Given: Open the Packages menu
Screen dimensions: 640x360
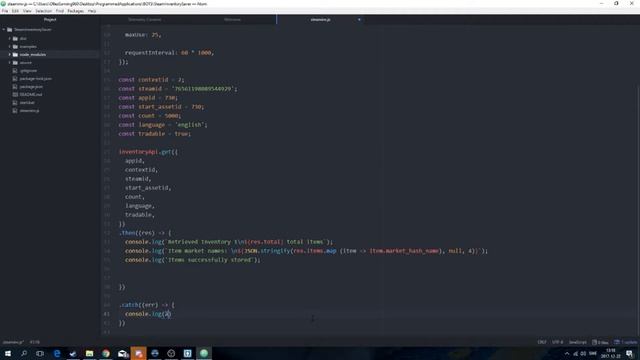Looking at the screenshot, I should tap(76, 11).
